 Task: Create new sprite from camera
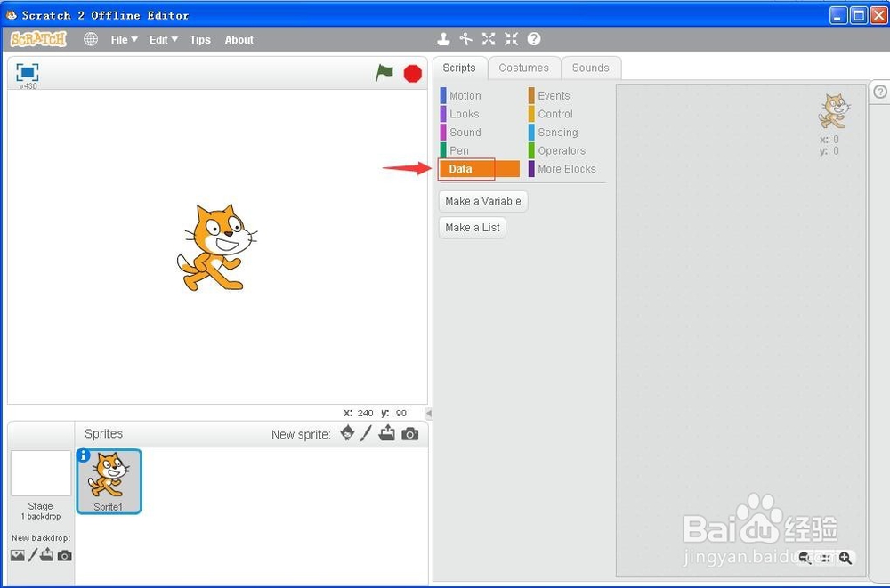[409, 434]
